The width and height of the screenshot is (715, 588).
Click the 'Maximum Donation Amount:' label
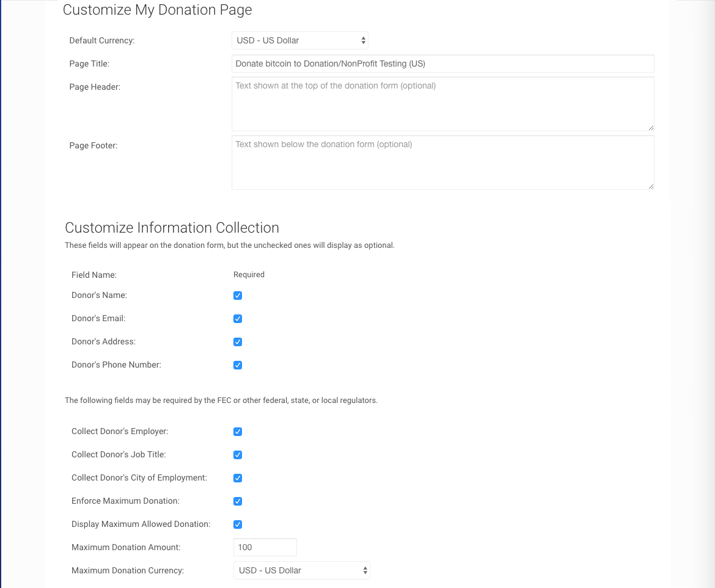click(x=126, y=548)
